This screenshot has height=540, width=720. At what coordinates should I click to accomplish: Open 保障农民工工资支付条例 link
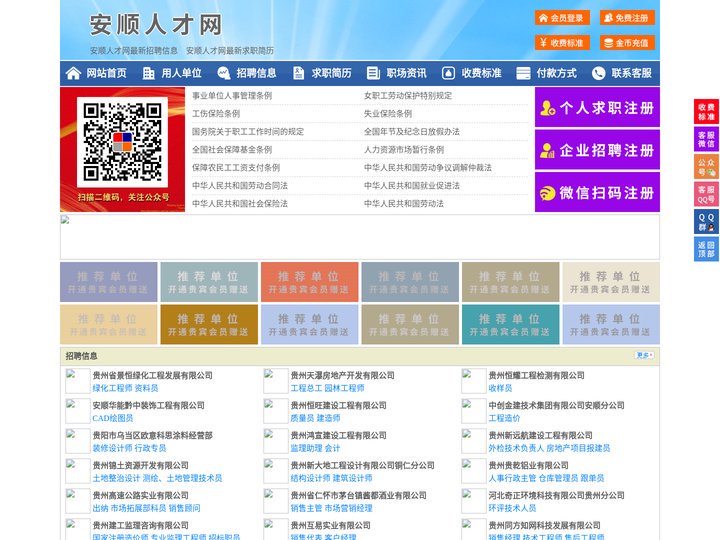[x=236, y=167]
